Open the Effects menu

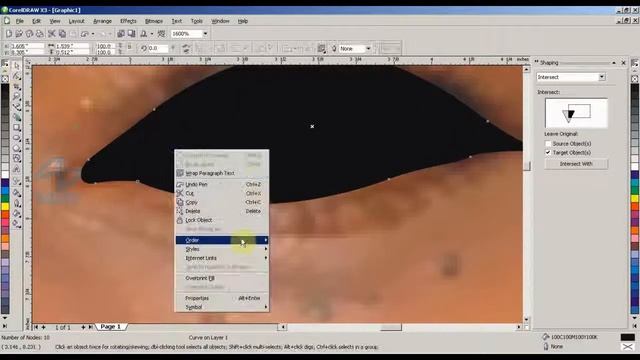pos(128,21)
